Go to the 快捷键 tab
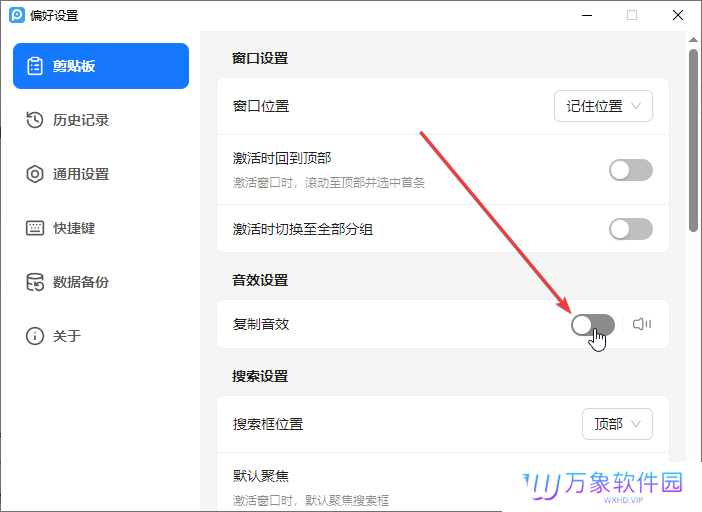The image size is (702, 512). [x=101, y=228]
